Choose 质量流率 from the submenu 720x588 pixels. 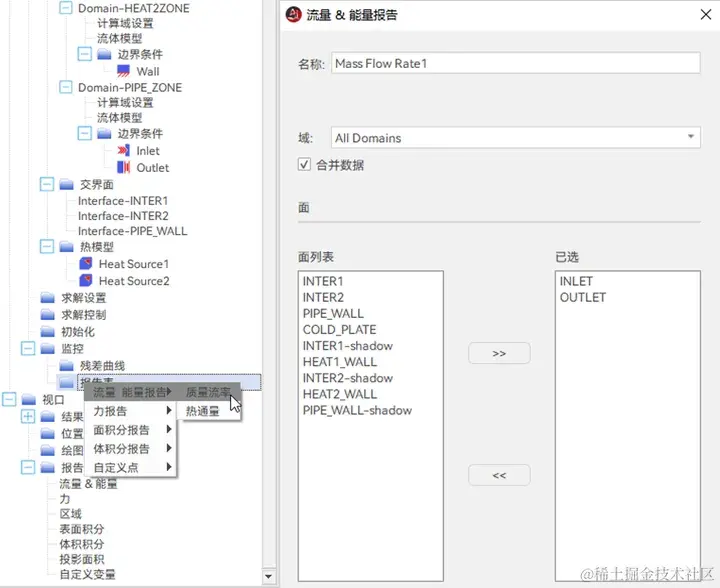point(208,392)
